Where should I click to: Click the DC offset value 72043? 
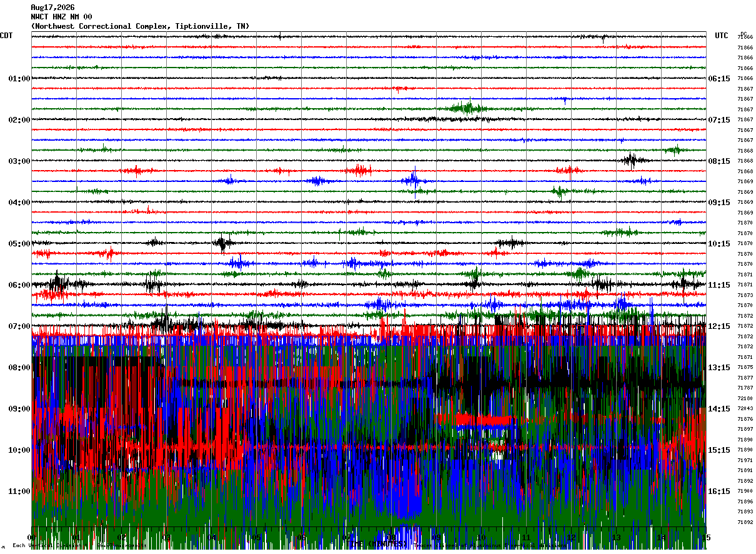pyautogui.click(x=745, y=409)
